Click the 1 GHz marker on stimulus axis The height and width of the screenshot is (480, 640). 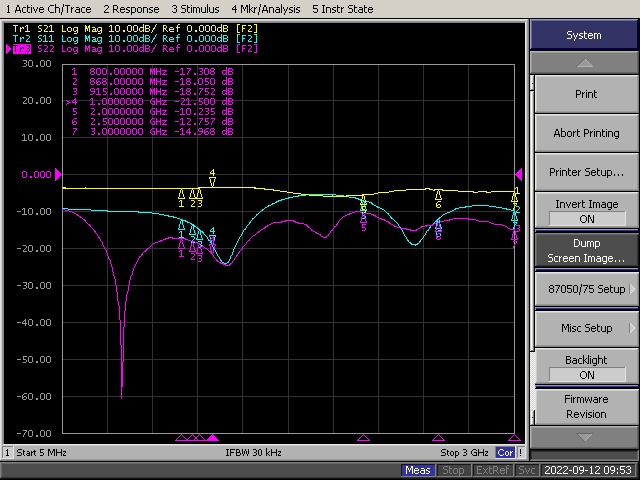[212, 438]
